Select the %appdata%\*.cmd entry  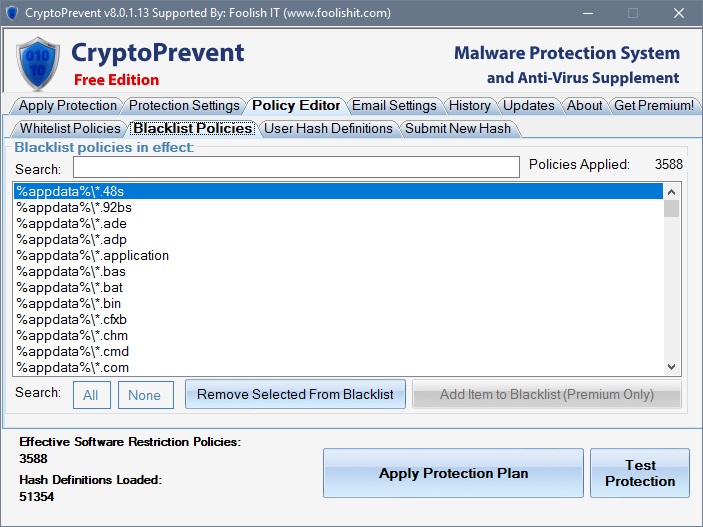(x=338, y=352)
